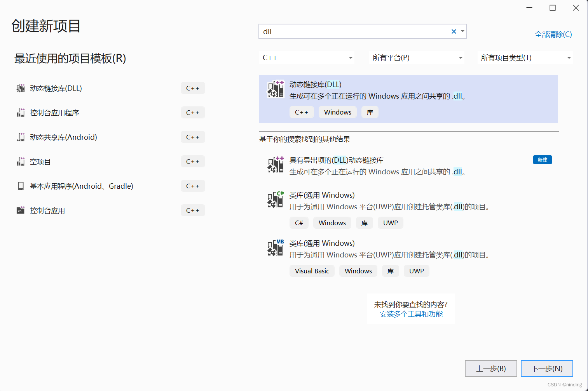The width and height of the screenshot is (588, 391).
Task: Open the 所有项目类型(T) dropdown
Action: 569,57
